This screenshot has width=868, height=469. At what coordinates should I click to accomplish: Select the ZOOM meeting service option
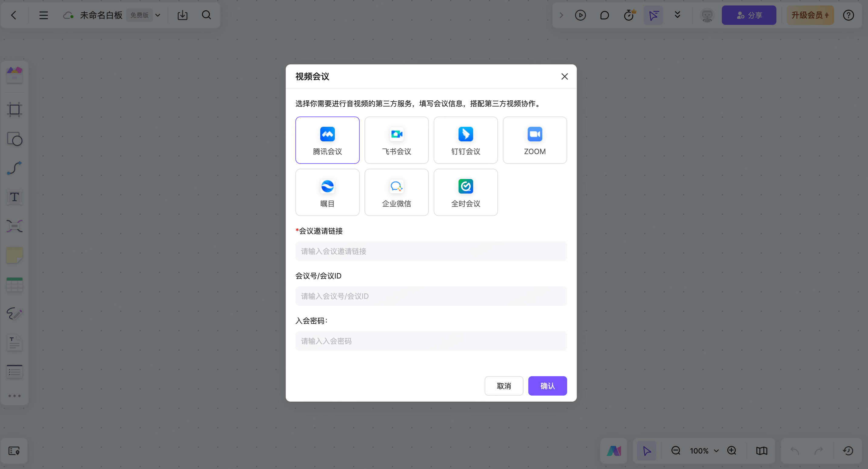534,140
